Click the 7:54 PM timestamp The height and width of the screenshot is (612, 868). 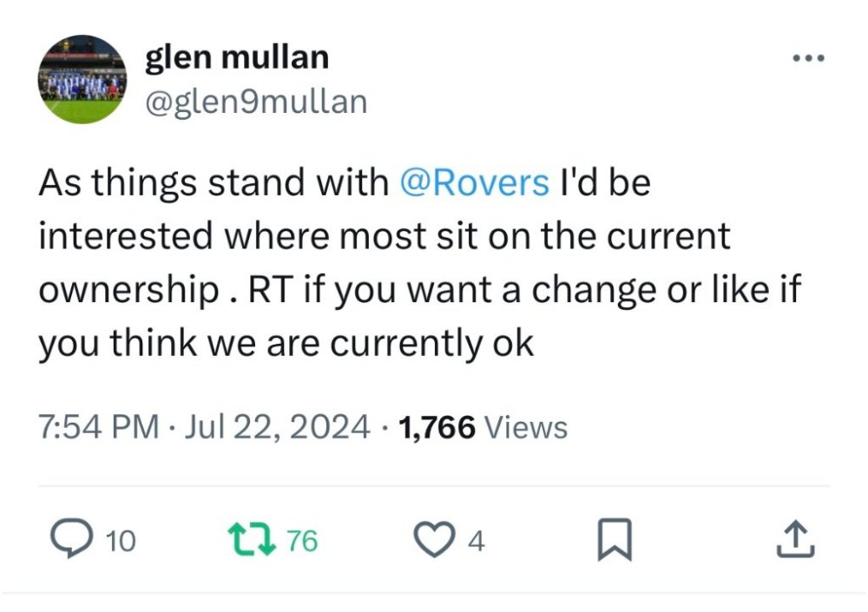coord(98,427)
